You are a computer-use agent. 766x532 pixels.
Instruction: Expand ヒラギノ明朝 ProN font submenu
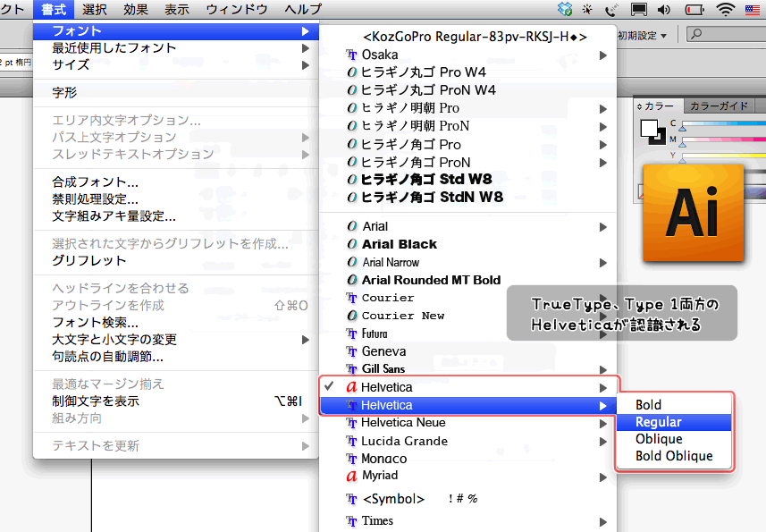tap(468, 126)
